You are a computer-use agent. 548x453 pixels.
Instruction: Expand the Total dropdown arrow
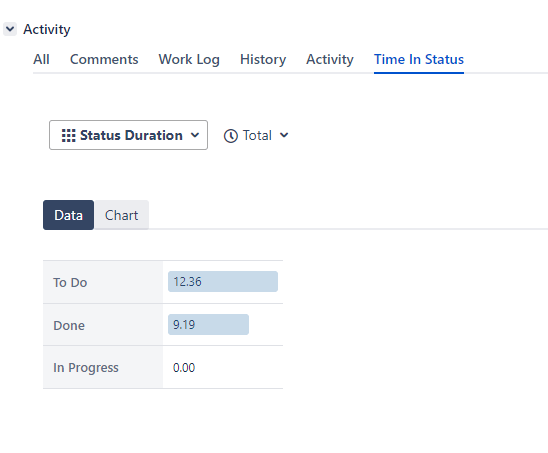(284, 135)
